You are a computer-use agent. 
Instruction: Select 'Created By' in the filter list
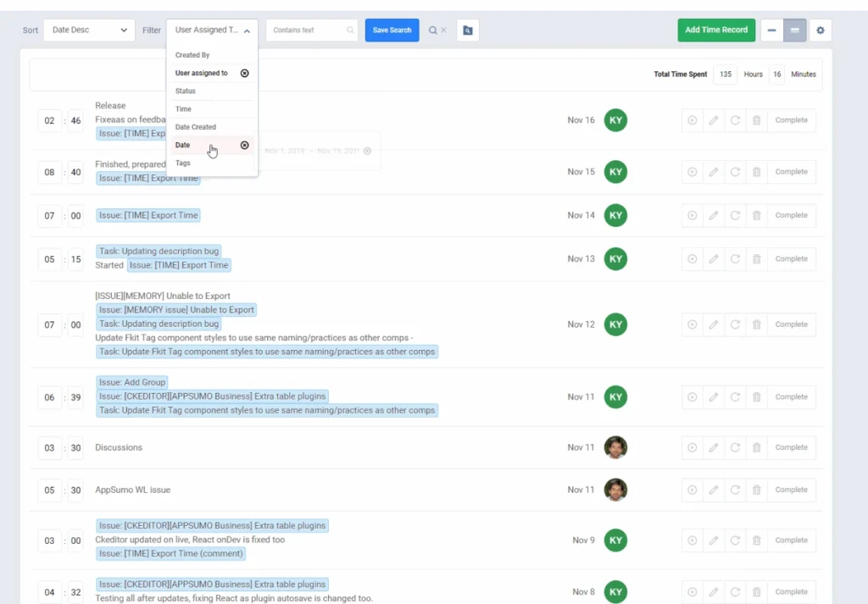tap(192, 55)
